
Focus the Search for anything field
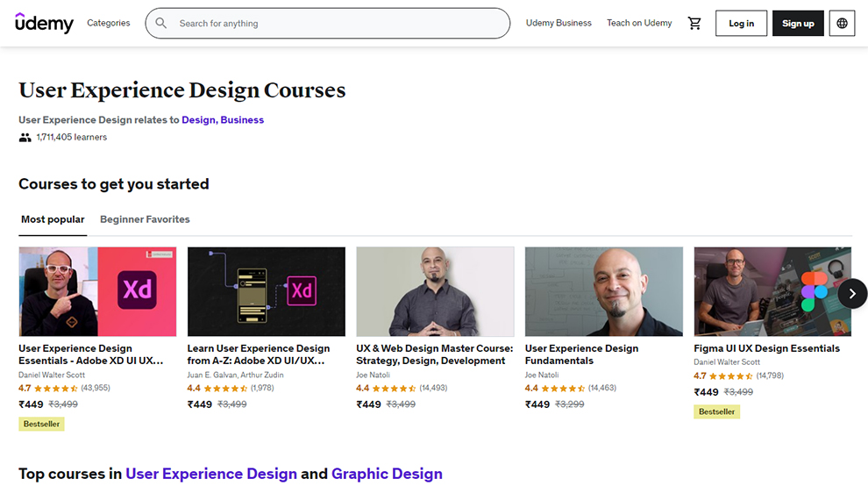pyautogui.click(x=328, y=24)
